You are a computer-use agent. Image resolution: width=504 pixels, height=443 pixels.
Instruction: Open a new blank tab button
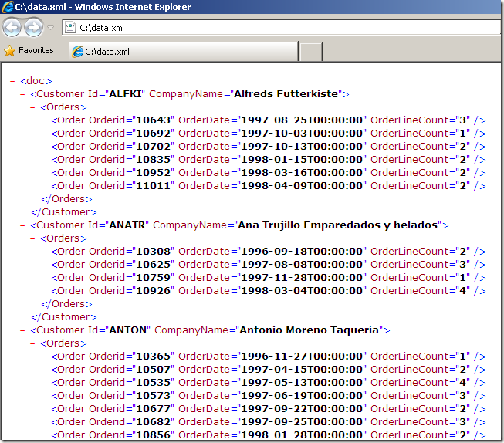[x=311, y=52]
